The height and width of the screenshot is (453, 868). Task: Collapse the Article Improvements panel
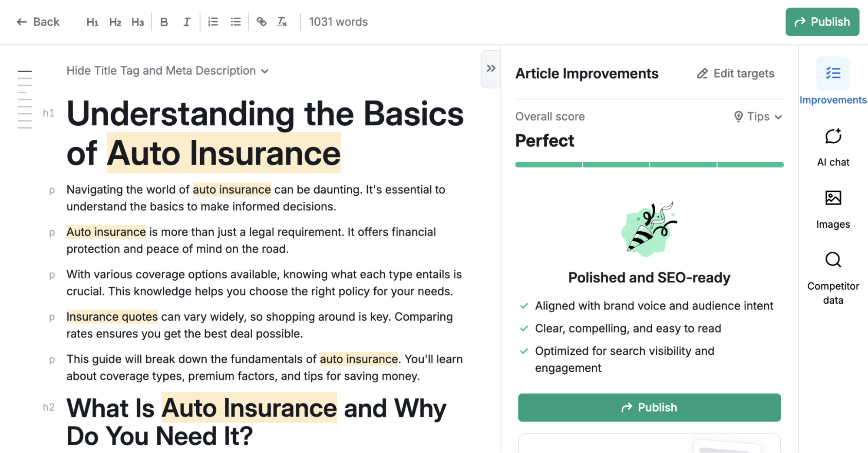click(491, 68)
